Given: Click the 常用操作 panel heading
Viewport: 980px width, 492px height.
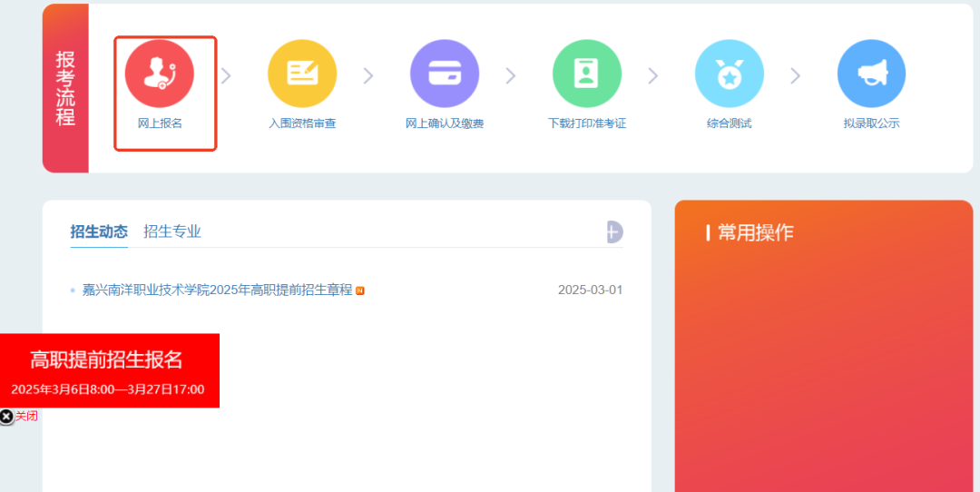Looking at the screenshot, I should point(755,232).
